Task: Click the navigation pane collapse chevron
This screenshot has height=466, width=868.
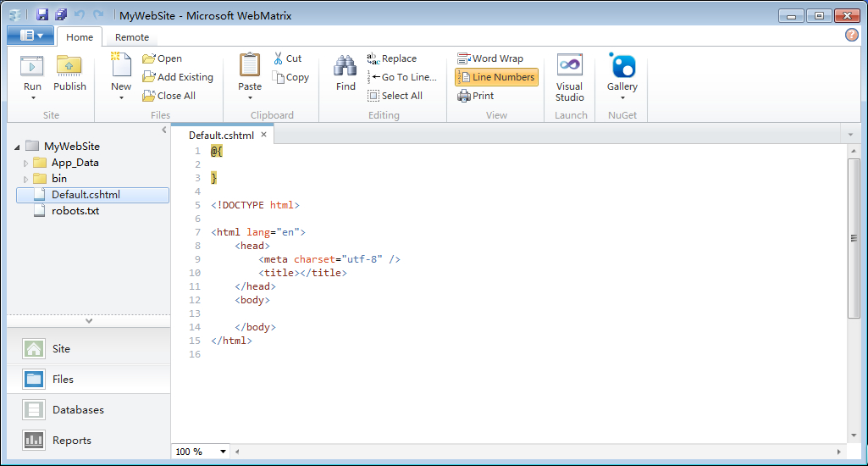Action: [89, 321]
